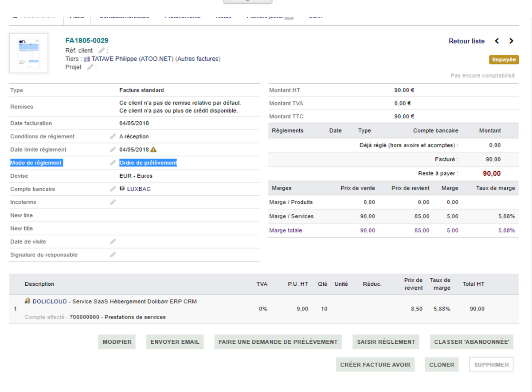
Task: Click late payment warning triangle icon
Action: pyautogui.click(x=153, y=149)
